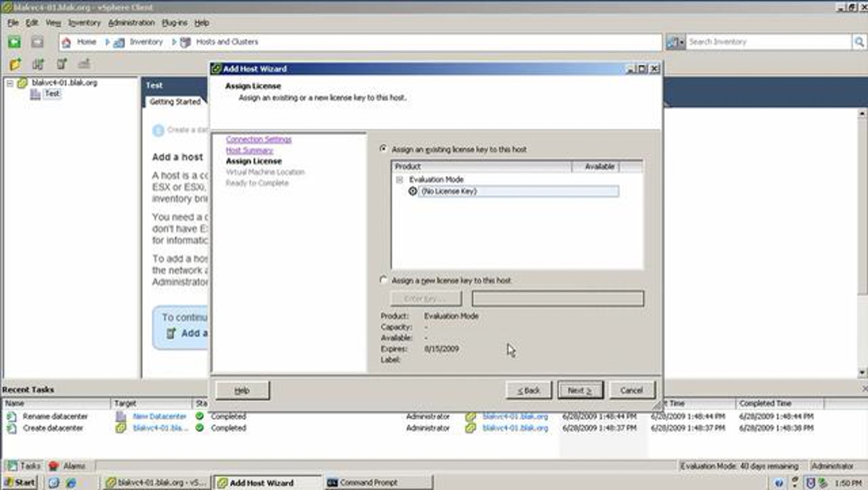Click the vCenter server icon in tree

pos(22,83)
